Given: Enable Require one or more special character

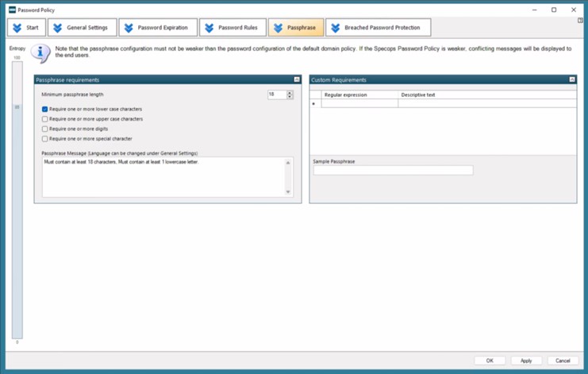Looking at the screenshot, I should tap(45, 139).
